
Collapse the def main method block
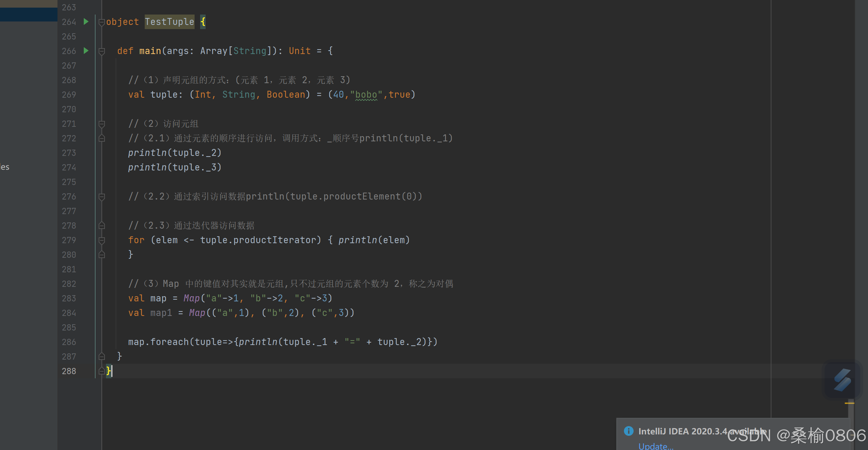click(x=102, y=52)
